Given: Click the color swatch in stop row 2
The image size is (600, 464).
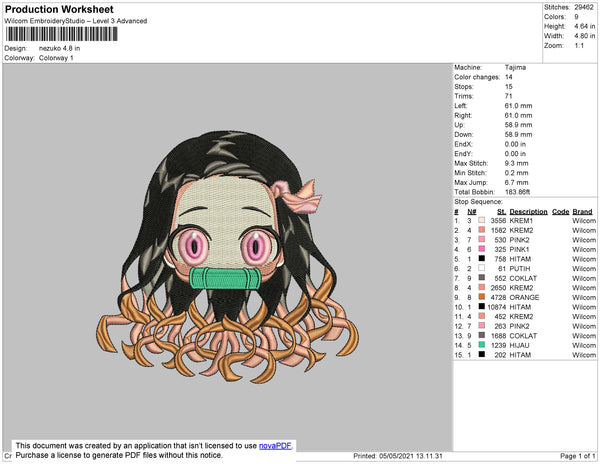Looking at the screenshot, I should pos(481,230).
